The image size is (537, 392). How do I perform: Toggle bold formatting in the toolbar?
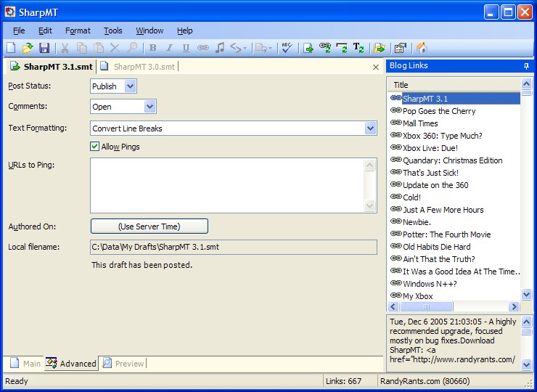[152, 48]
